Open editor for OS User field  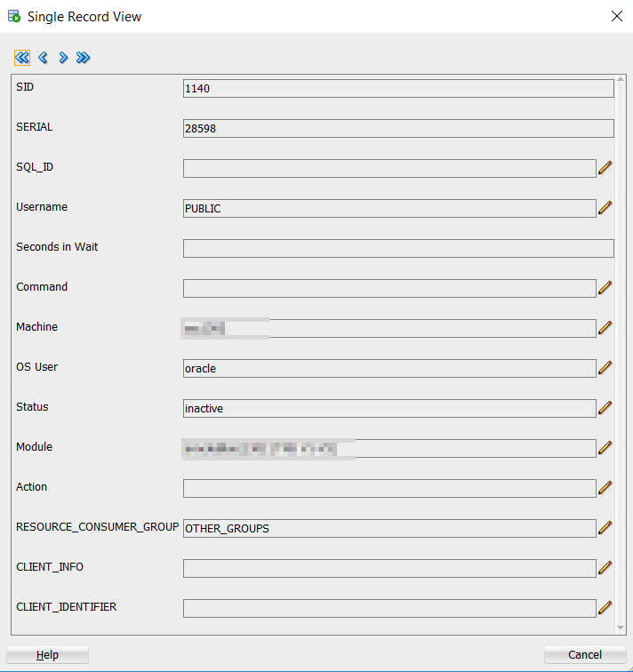tap(605, 367)
